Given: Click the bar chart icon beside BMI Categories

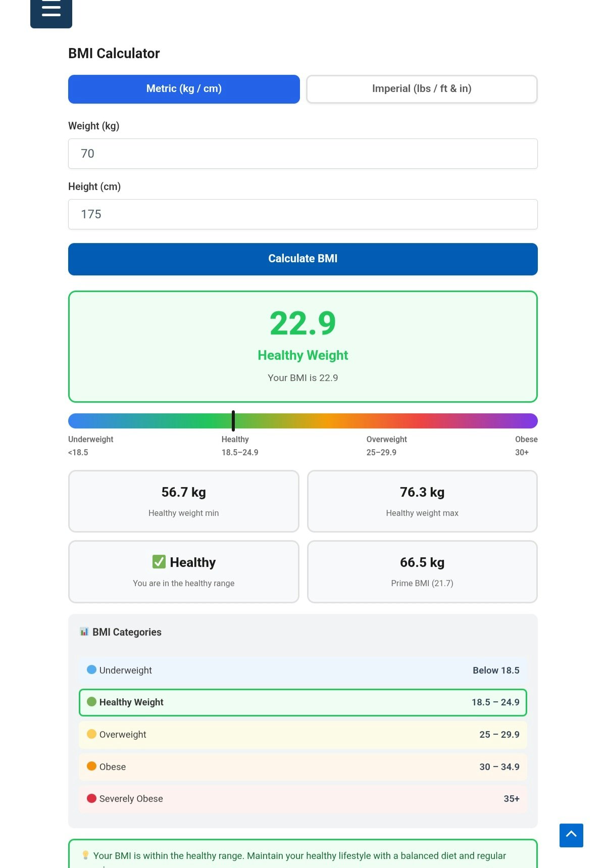Looking at the screenshot, I should pos(84,632).
